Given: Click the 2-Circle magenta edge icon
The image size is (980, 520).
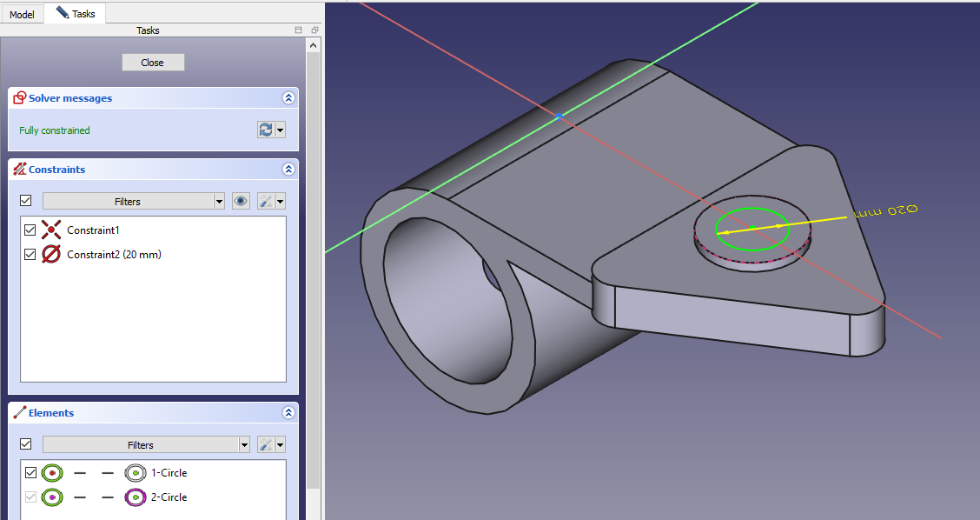Looking at the screenshot, I should coord(135,497).
